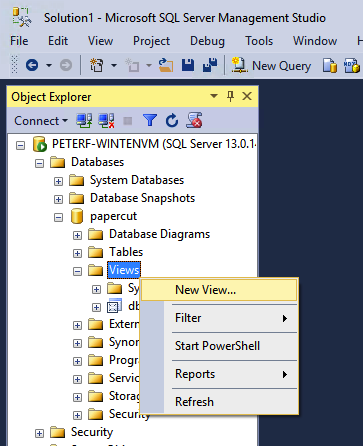Collapse the papercut database node

pos(58,218)
